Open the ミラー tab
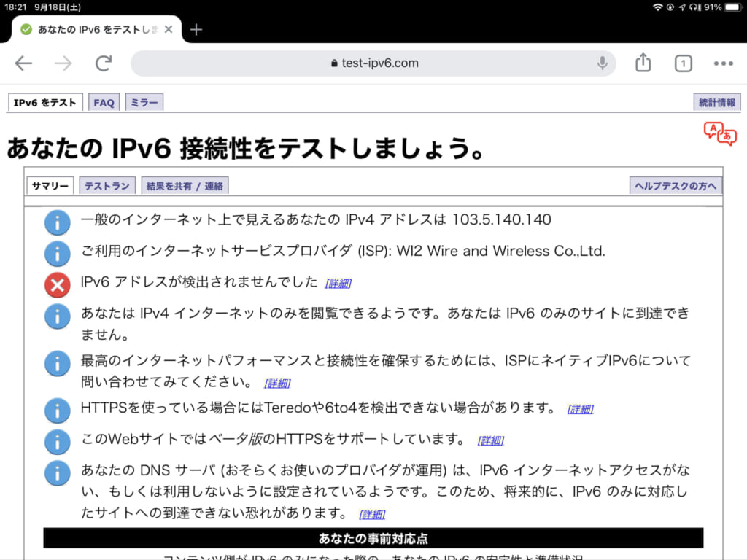This screenshot has width=747, height=560. coord(144,103)
